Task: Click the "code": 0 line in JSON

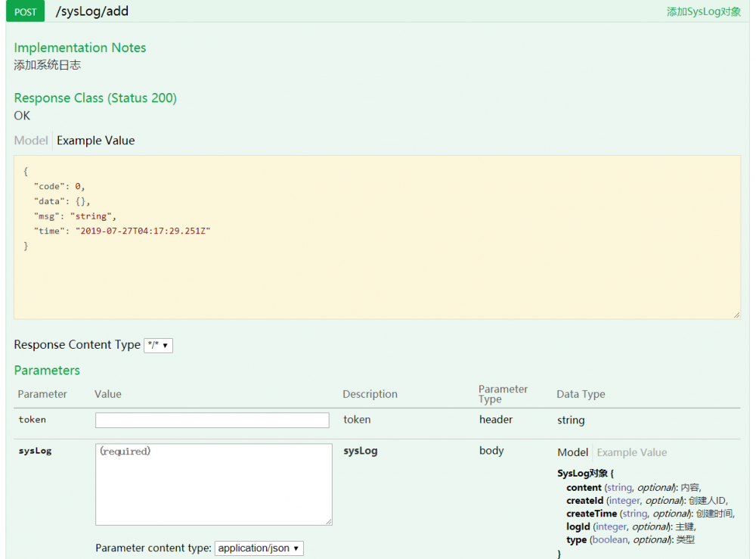Action: point(59,186)
